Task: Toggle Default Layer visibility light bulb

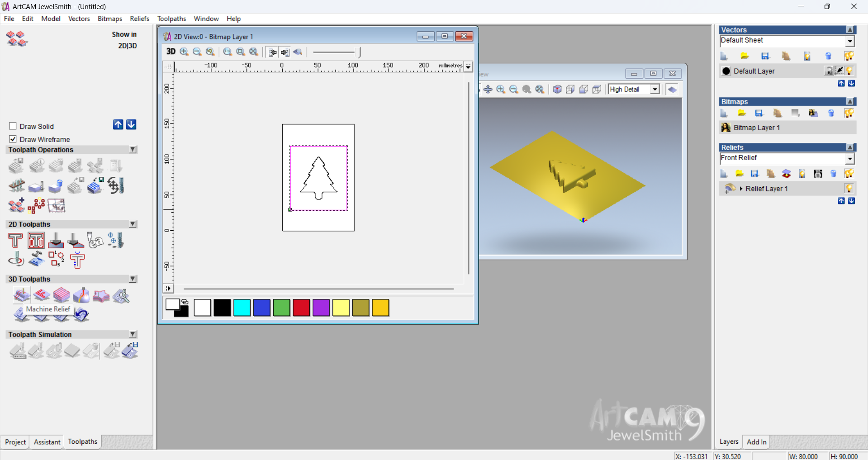Action: point(850,71)
